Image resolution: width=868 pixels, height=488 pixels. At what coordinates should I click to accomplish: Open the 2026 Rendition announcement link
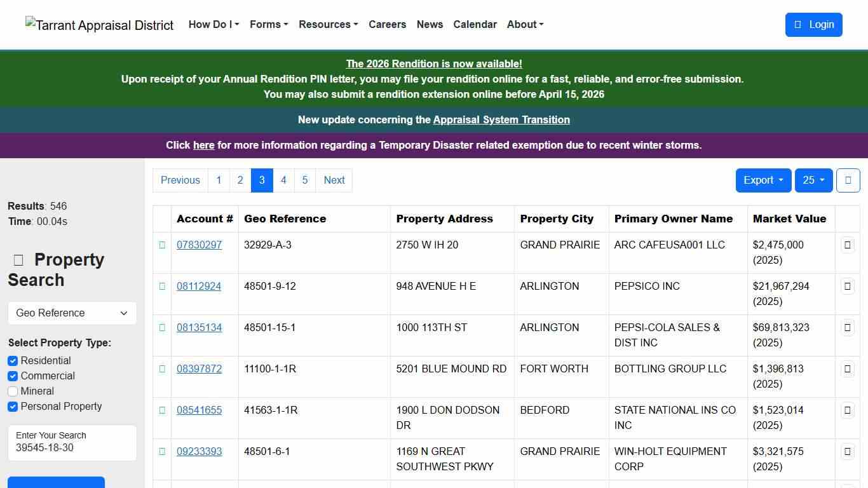click(434, 64)
